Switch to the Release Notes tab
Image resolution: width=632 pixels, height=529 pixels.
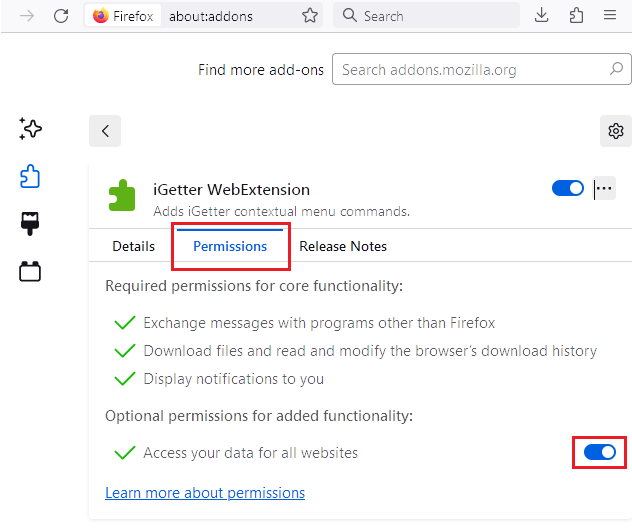(343, 246)
